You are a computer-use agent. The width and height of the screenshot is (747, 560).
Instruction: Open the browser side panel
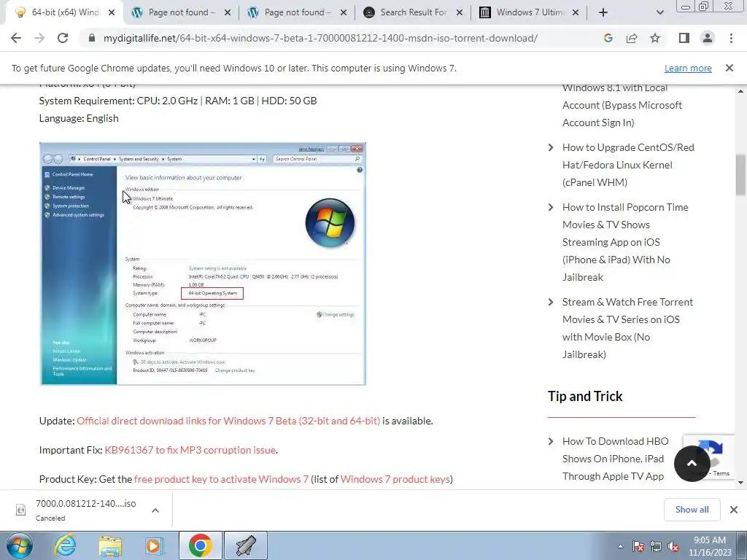(684, 38)
